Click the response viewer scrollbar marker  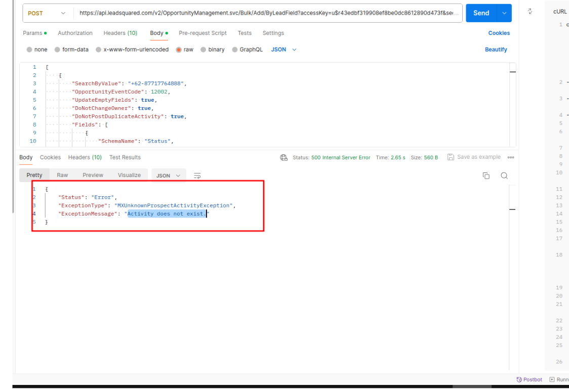[x=512, y=209]
